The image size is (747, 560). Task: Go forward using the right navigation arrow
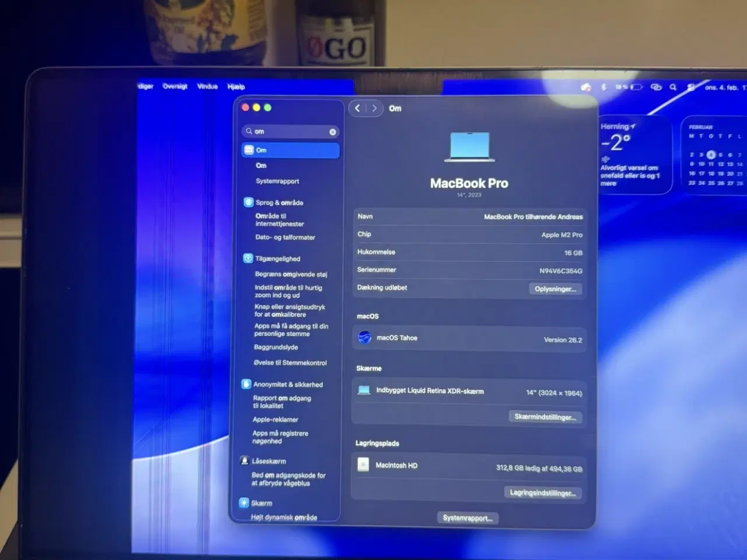(374, 108)
